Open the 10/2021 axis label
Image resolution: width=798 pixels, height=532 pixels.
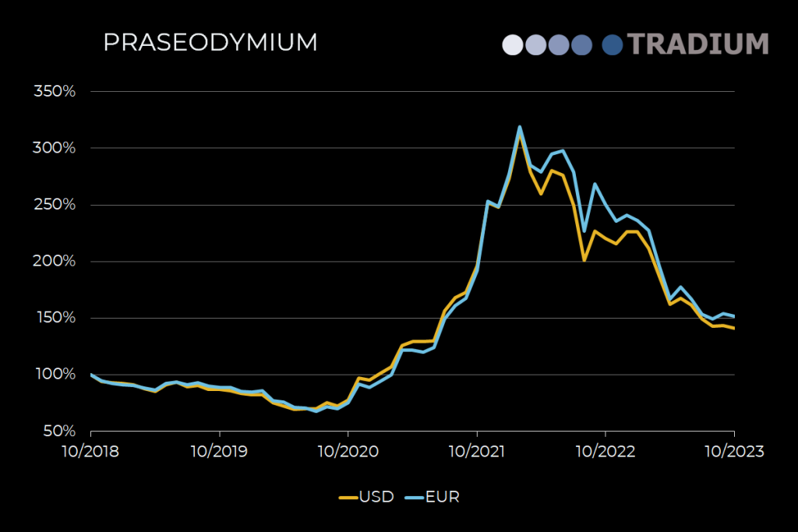[478, 451]
